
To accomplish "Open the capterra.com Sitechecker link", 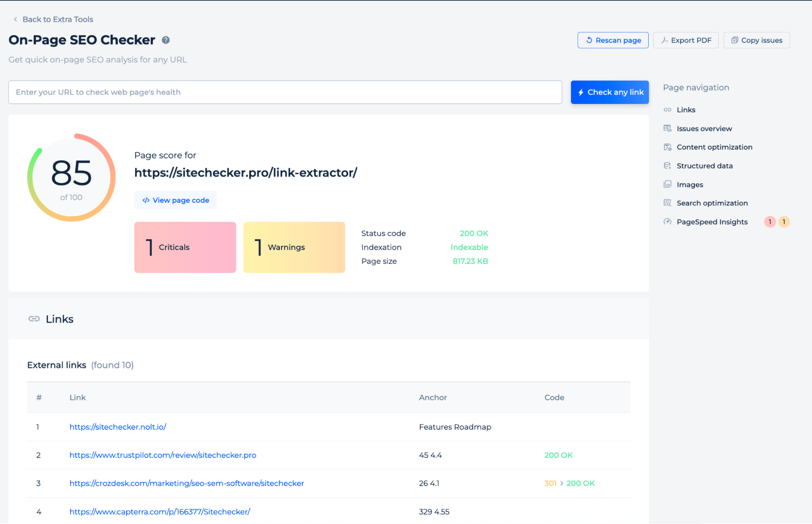I will coord(160,512).
